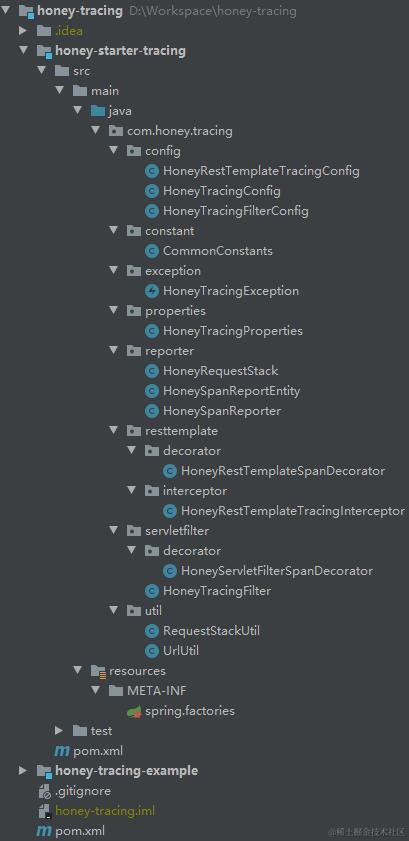Expand the honey-tracing-example module
Image resolution: width=409 pixels, height=841 pixels.
pos(23,771)
